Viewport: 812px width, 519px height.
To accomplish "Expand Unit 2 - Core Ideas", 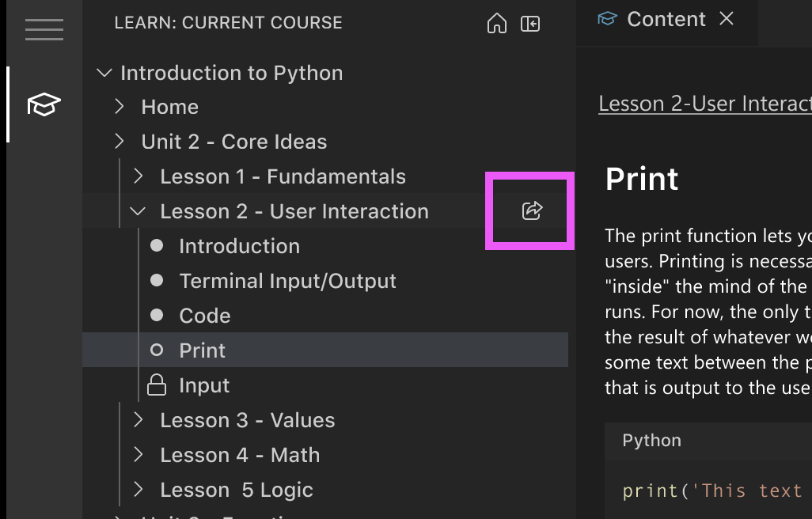I will point(120,141).
